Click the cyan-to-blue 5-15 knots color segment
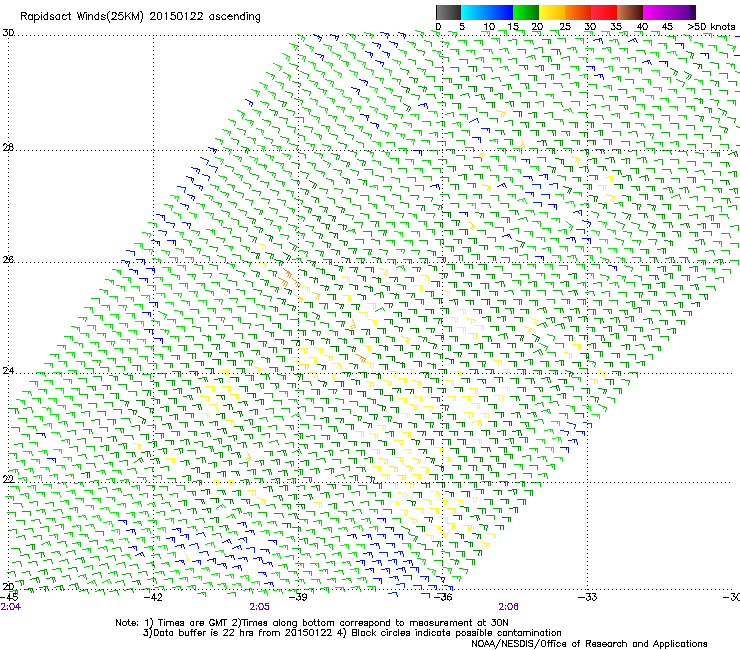740x650 pixels. [x=487, y=12]
